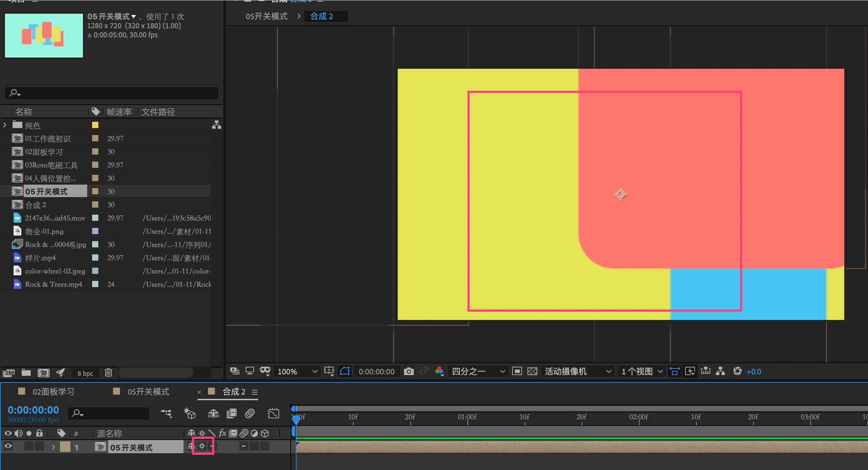Open the show channel RGB icon

pyautogui.click(x=439, y=371)
